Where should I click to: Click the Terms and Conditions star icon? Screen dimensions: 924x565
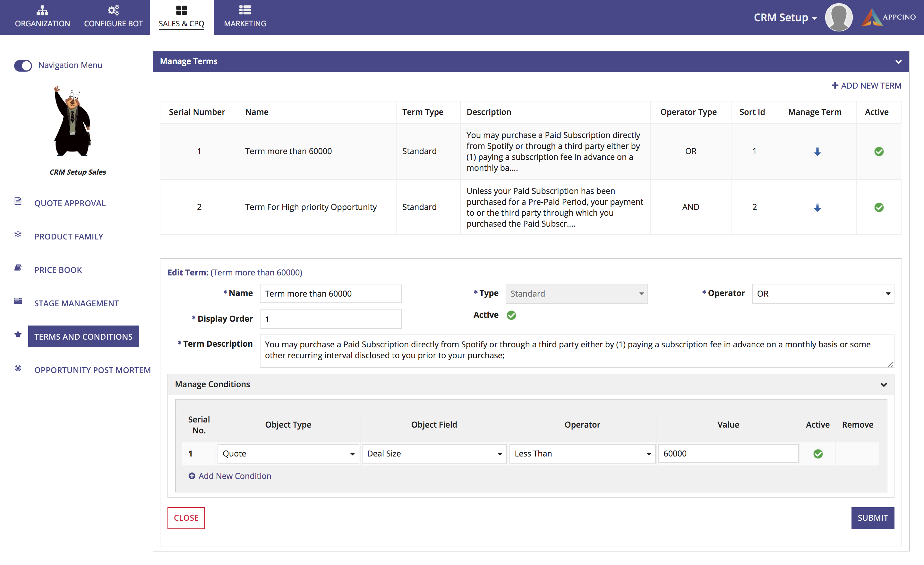18,334
